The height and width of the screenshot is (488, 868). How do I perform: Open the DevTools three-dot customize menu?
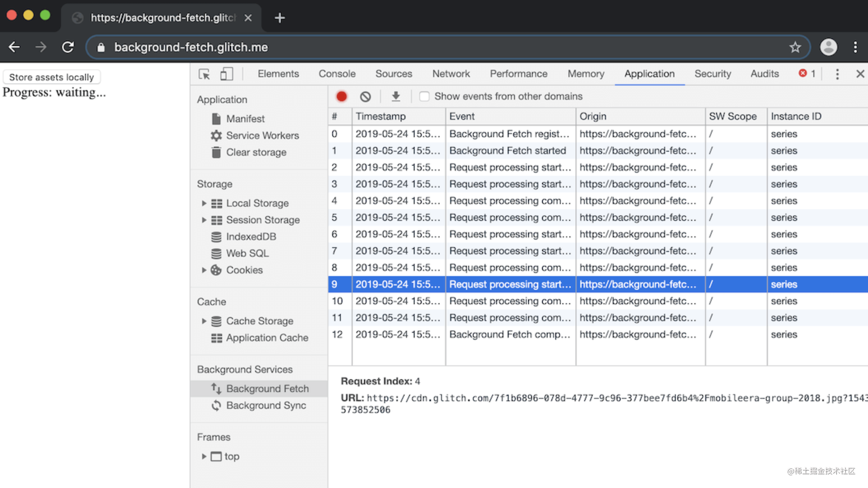[837, 74]
